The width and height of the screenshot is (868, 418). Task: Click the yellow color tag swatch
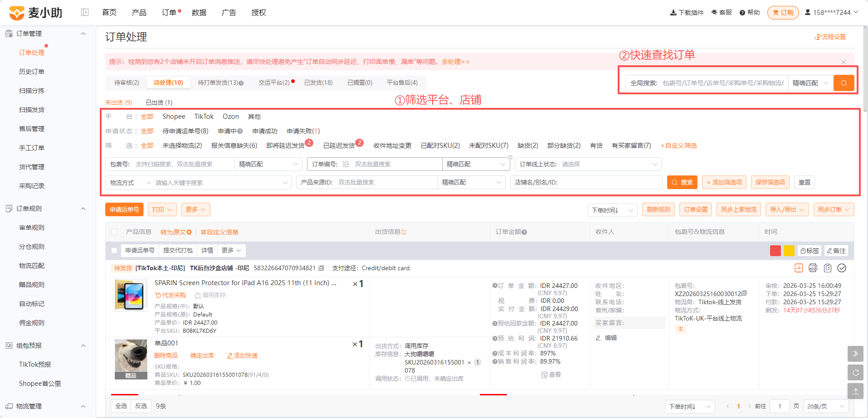pos(789,251)
